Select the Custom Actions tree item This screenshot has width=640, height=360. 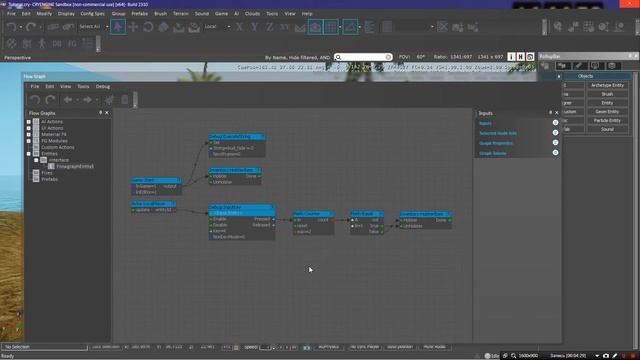[x=58, y=147]
